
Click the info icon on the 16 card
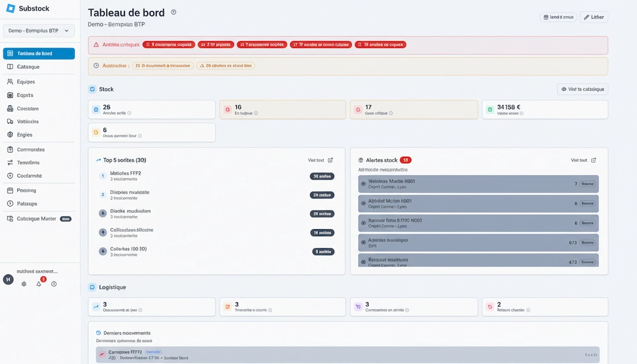coord(256,113)
